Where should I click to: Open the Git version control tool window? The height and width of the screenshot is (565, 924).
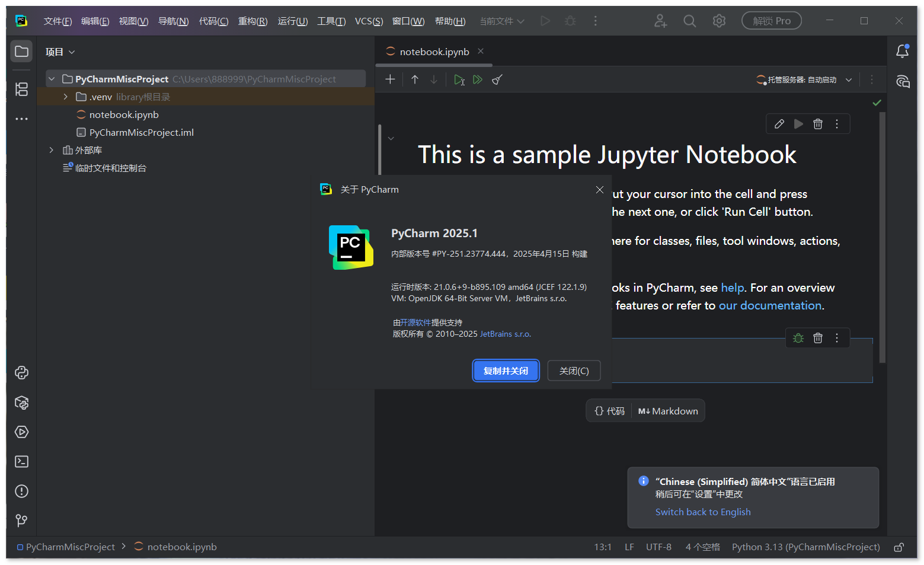click(21, 521)
